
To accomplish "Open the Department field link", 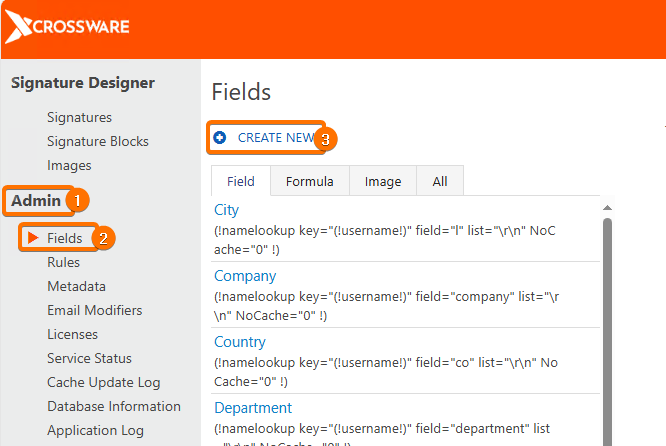I will [253, 408].
